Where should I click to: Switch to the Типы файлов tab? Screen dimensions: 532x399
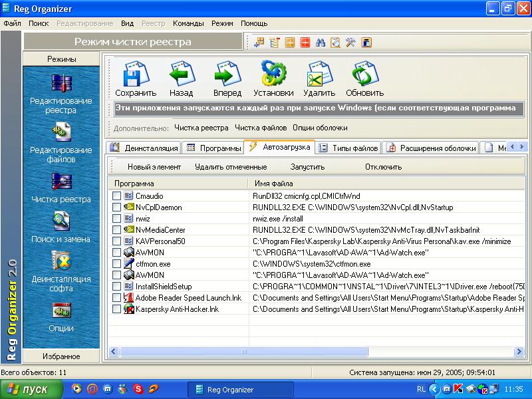tap(348, 148)
